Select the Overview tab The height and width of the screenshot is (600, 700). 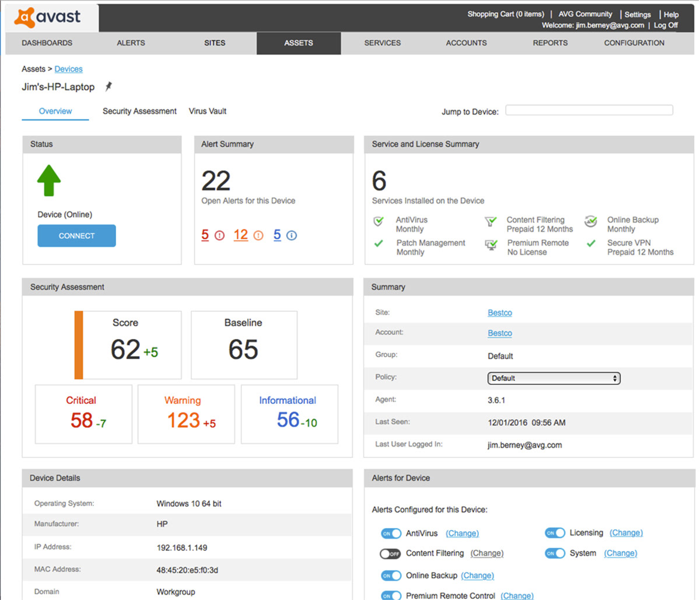click(55, 111)
